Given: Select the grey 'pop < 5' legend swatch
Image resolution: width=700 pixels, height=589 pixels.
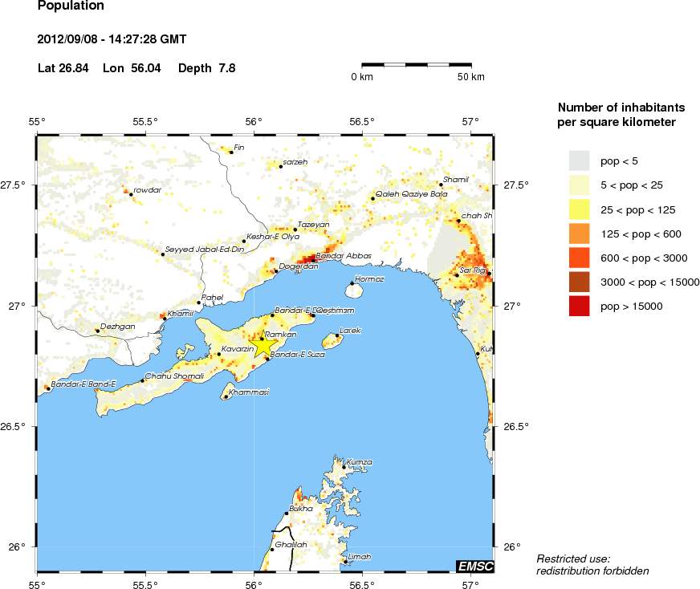Looking at the screenshot, I should click(x=579, y=160).
